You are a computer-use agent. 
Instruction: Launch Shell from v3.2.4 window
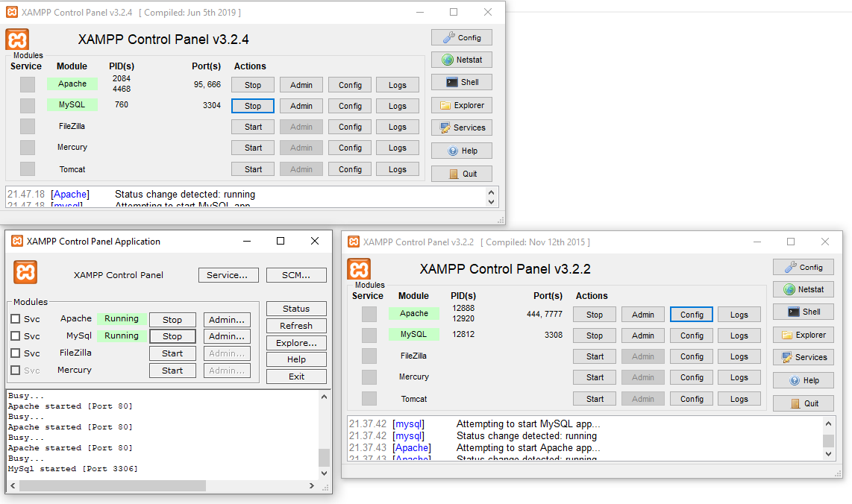pos(462,82)
